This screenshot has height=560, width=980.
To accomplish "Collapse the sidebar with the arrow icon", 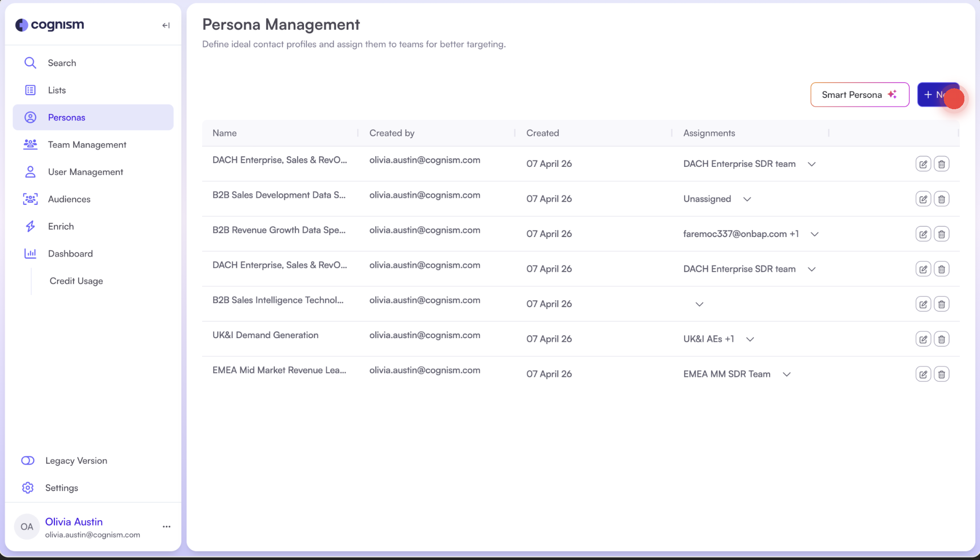I will click(x=166, y=25).
